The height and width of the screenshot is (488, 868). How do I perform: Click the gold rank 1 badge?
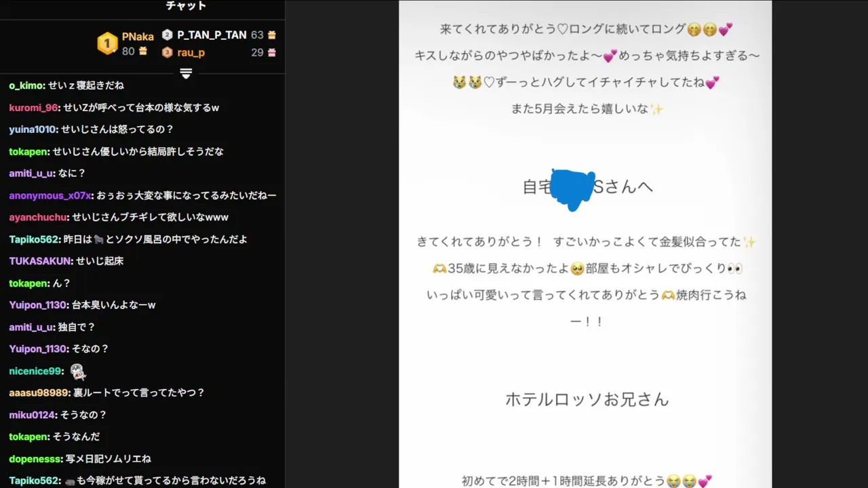(x=107, y=43)
